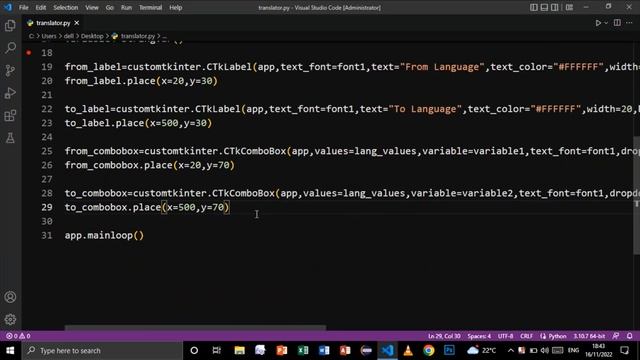640x360 pixels.
Task: Open the Help menu
Action: click(176, 7)
